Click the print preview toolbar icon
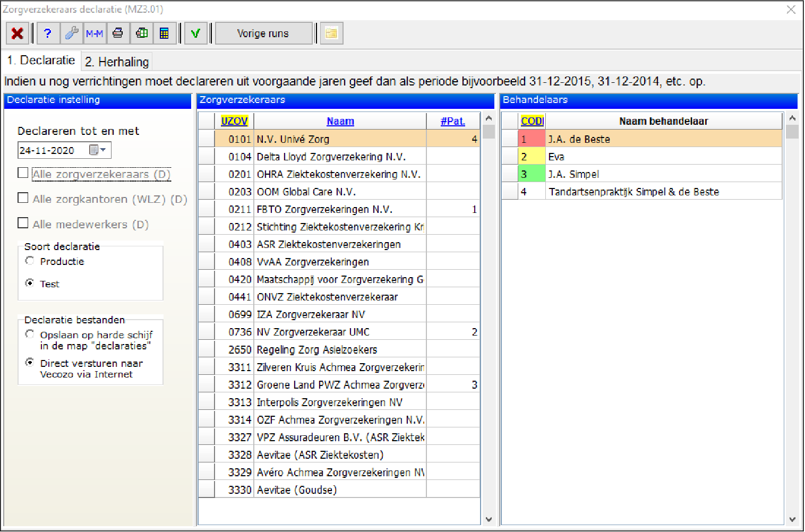805x532 pixels. (x=141, y=33)
